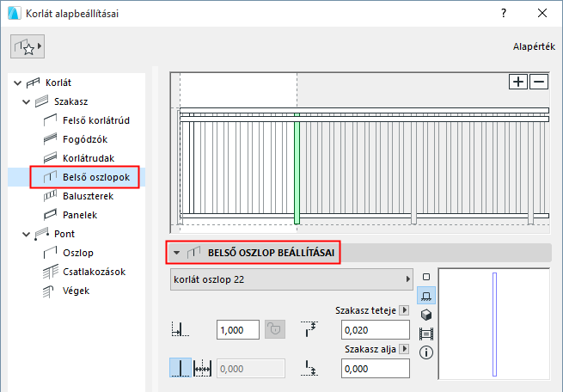
Task: Select Csatlakozások tree item
Action: 94,272
